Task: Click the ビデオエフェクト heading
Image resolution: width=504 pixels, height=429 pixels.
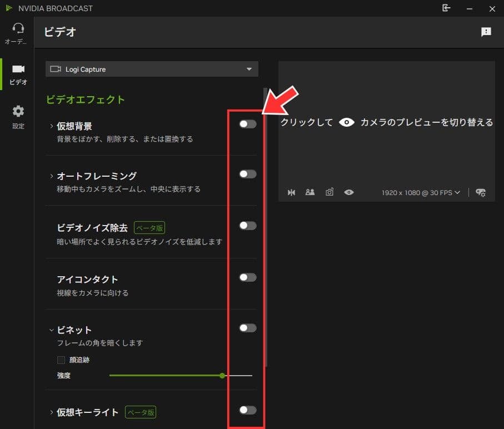Action: [85, 99]
